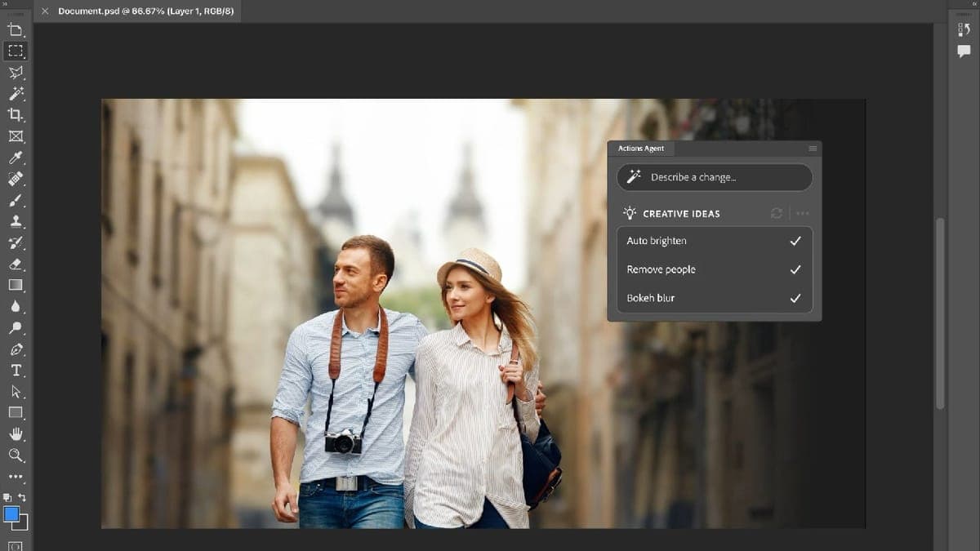The width and height of the screenshot is (980, 551).
Task: Select the Zoom tool
Action: tap(16, 455)
